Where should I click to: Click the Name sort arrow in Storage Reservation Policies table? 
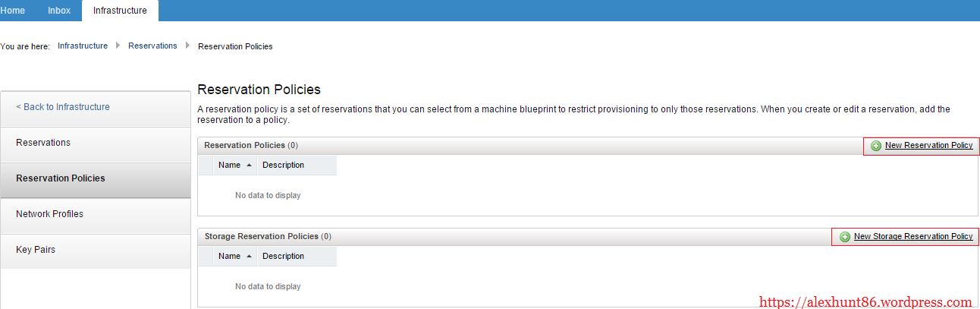tap(249, 256)
